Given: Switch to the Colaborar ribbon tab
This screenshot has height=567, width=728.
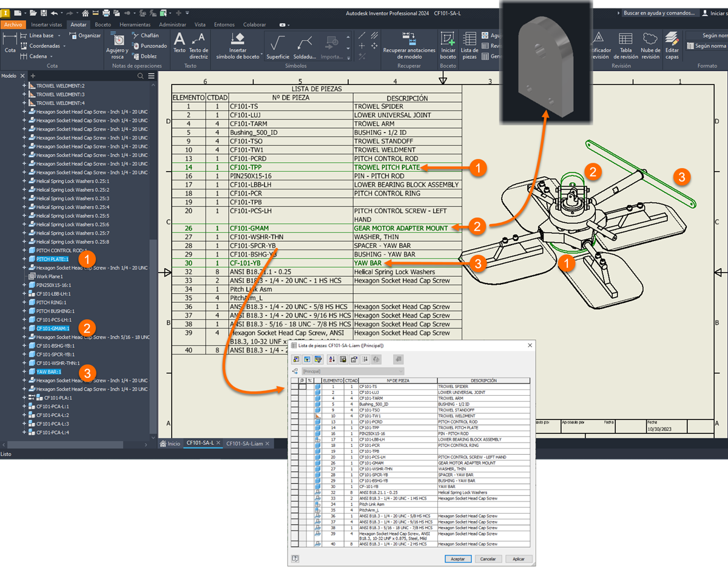Looking at the screenshot, I should [255, 24].
